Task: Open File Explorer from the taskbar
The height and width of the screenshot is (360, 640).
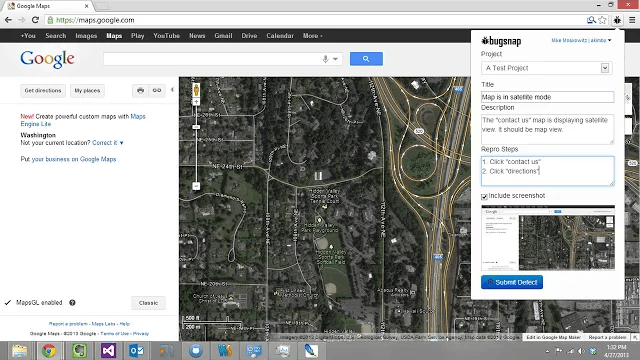Action: tap(19, 351)
